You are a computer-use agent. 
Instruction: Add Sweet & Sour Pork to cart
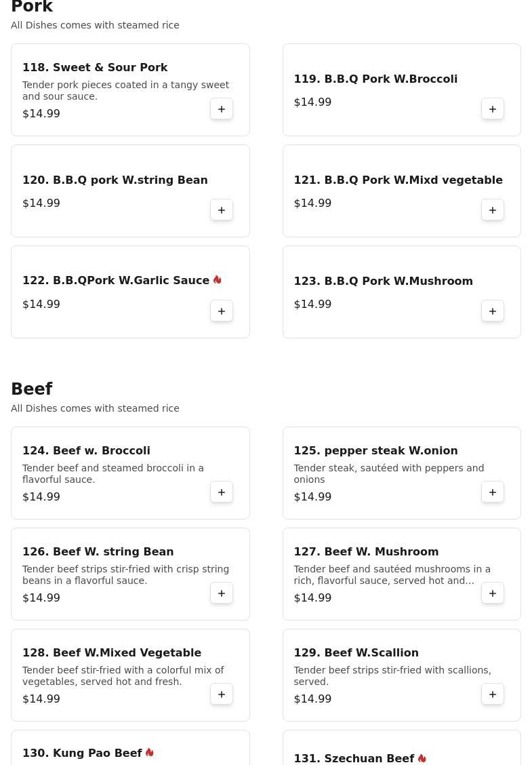tap(222, 109)
